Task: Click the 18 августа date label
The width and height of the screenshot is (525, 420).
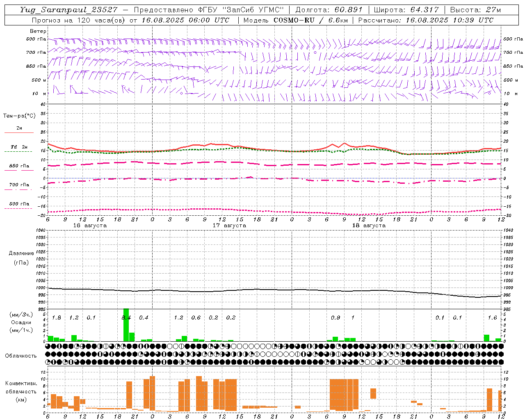Action: (x=369, y=226)
